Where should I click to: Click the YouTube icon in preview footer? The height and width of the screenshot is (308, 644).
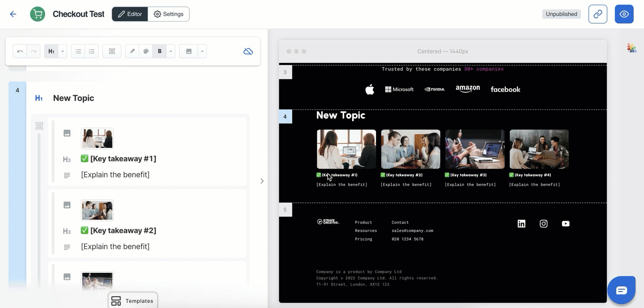(x=565, y=223)
